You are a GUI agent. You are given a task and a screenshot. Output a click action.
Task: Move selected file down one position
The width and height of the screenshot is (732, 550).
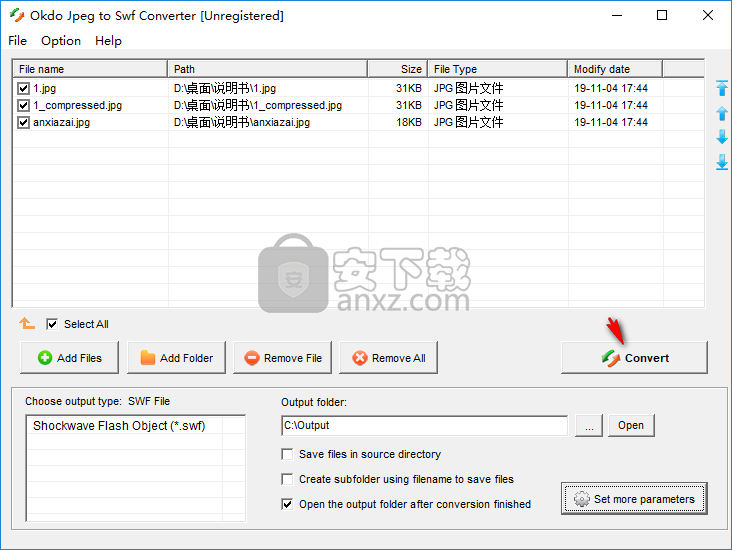coord(722,137)
